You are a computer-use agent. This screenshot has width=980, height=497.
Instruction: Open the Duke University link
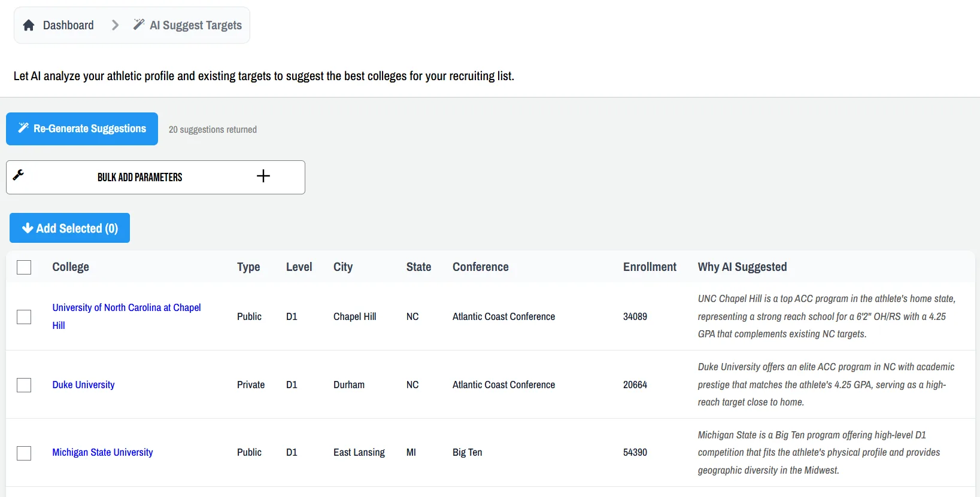83,385
